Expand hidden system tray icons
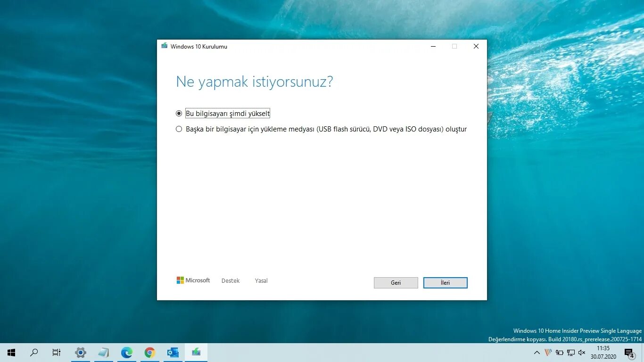 click(x=537, y=353)
